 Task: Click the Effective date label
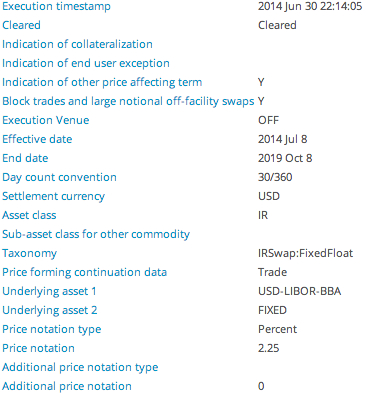[37, 139]
